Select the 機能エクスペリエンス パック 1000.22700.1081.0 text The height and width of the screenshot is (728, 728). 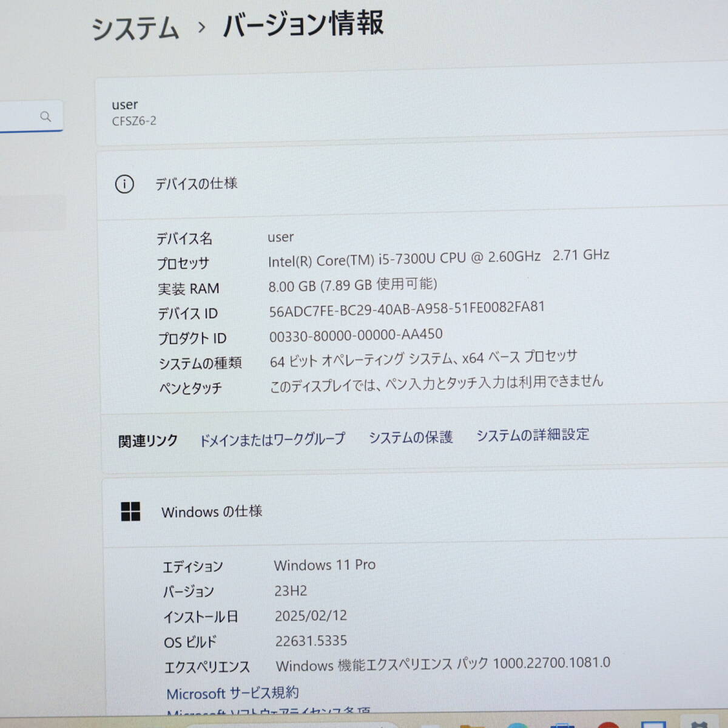(x=443, y=664)
